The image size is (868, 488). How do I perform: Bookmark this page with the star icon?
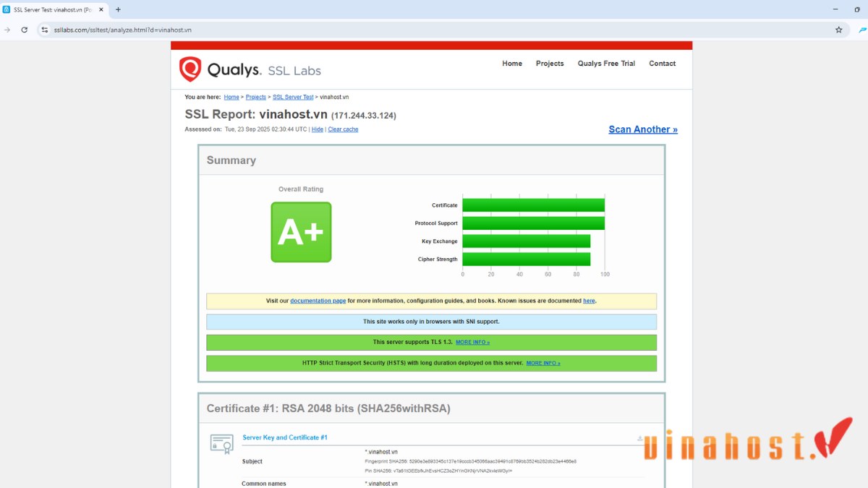838,30
